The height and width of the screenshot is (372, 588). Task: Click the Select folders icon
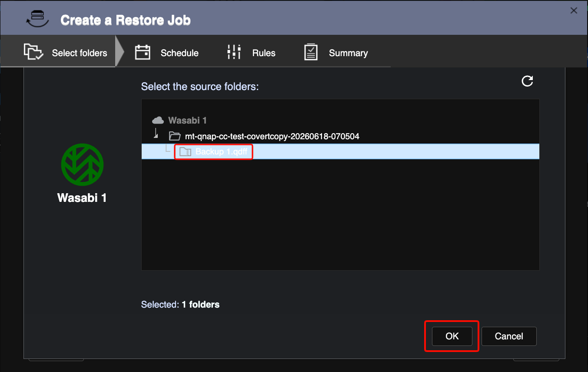(33, 52)
